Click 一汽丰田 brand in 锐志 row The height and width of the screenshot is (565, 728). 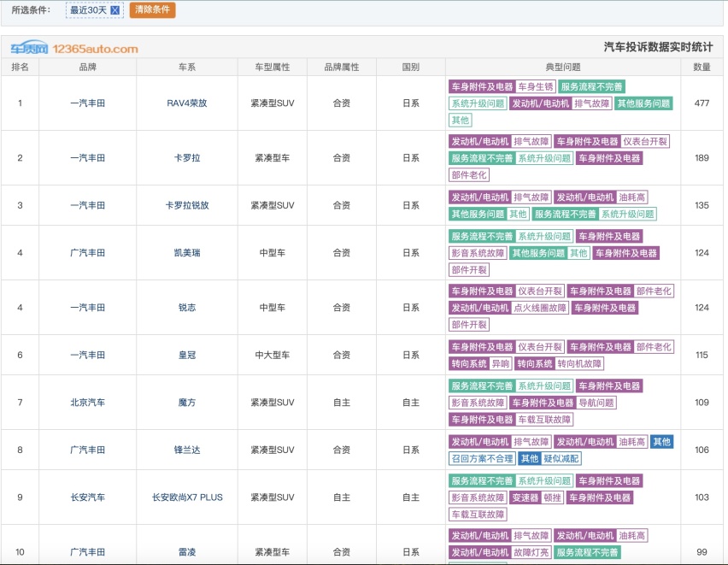(x=87, y=308)
